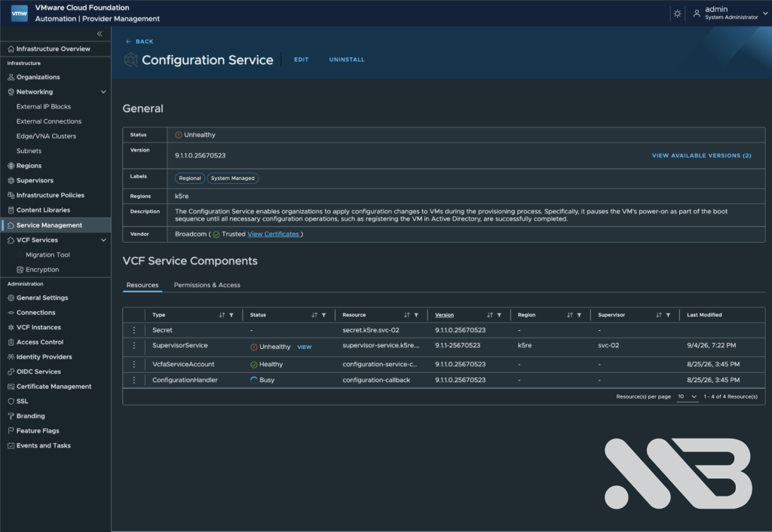Collapse the sidebar with the double-chevron icon
Screen dimensions: 772x532
pyautogui.click(x=100, y=33)
